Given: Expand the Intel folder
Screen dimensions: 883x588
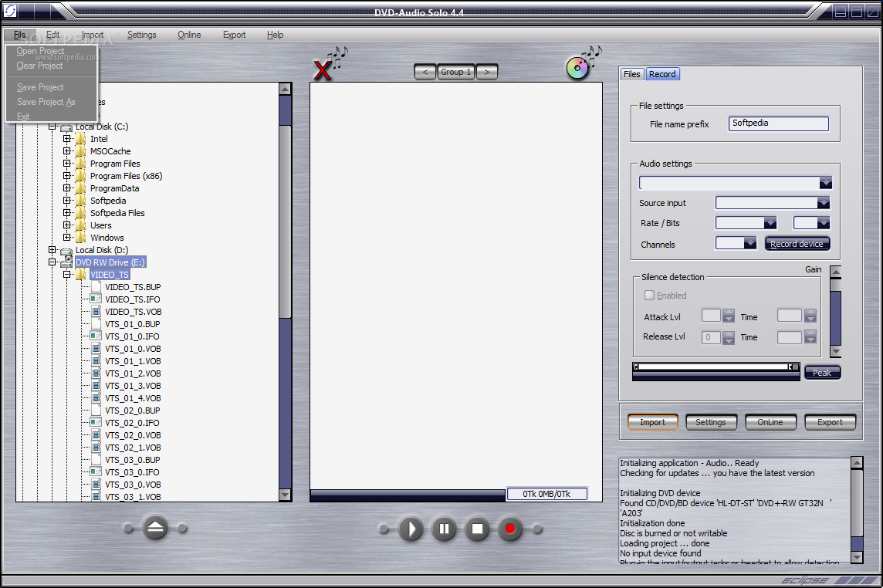Looking at the screenshot, I should click(x=67, y=139).
